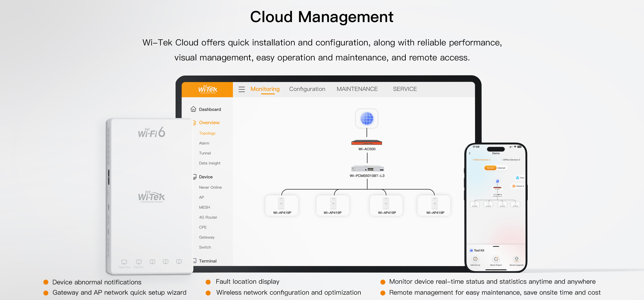Tap the Device Upgrade icon

click(x=516, y=259)
